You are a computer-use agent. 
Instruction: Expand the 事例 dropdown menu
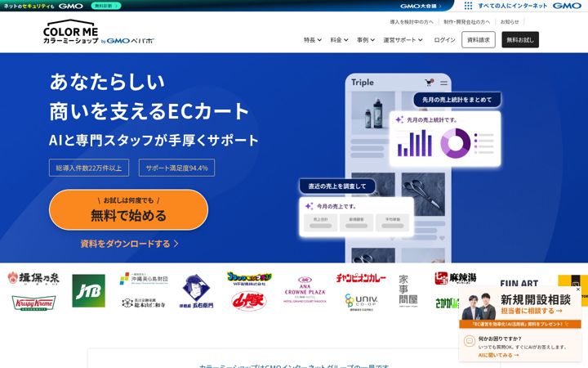pyautogui.click(x=366, y=40)
